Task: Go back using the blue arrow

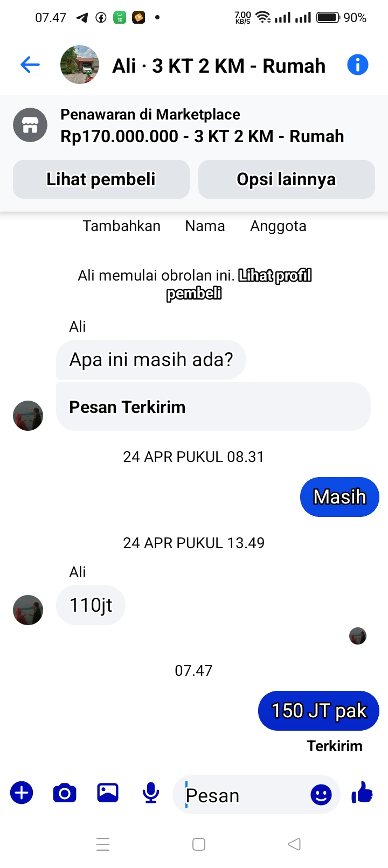Action: coord(30,65)
